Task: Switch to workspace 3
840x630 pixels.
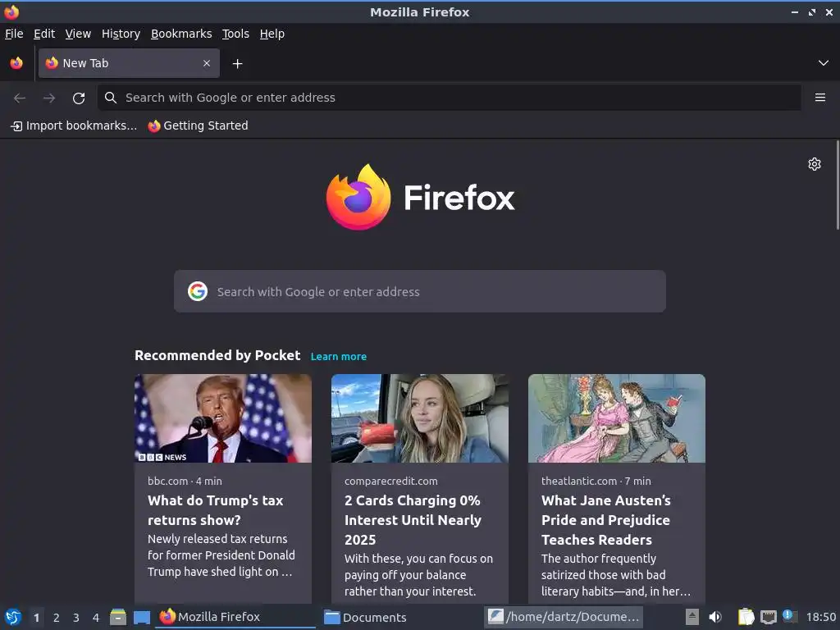Action: [76, 618]
